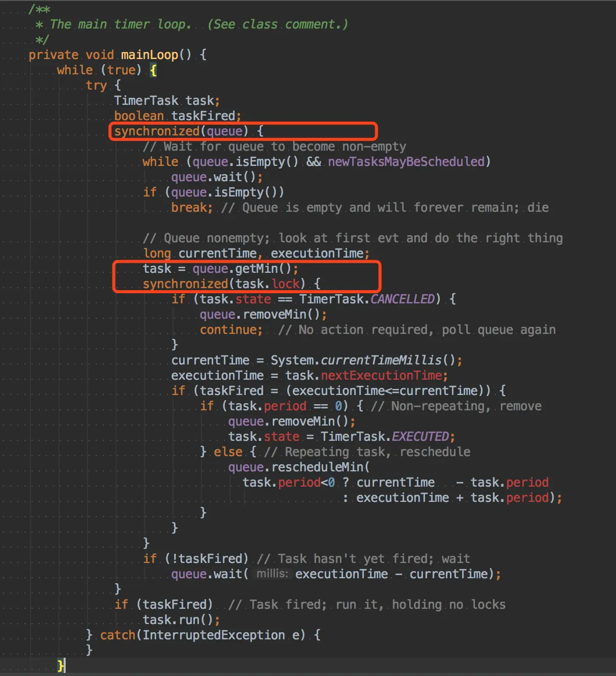Viewport: 616px width, 676px height.
Task: Click comment "// Queue is empty and will forever remain; die"
Action: click(x=385, y=208)
